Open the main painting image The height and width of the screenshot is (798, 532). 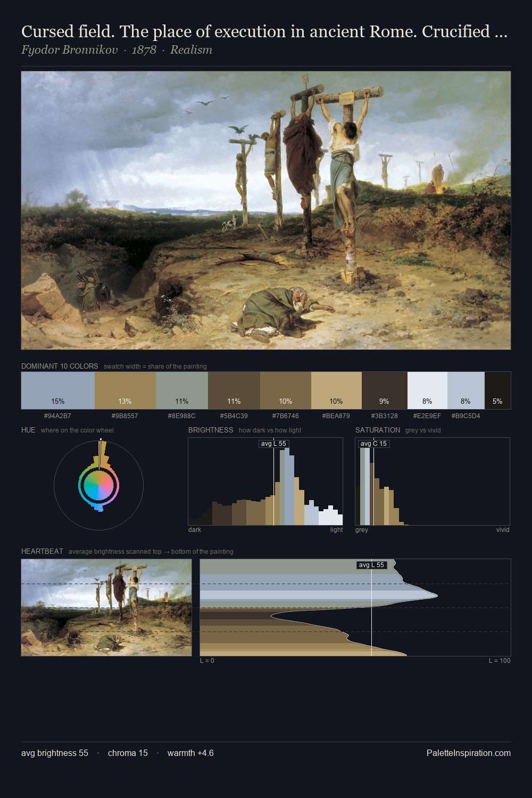(266, 211)
